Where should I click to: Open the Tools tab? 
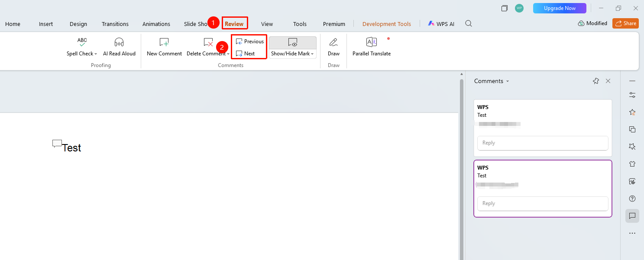pyautogui.click(x=300, y=24)
